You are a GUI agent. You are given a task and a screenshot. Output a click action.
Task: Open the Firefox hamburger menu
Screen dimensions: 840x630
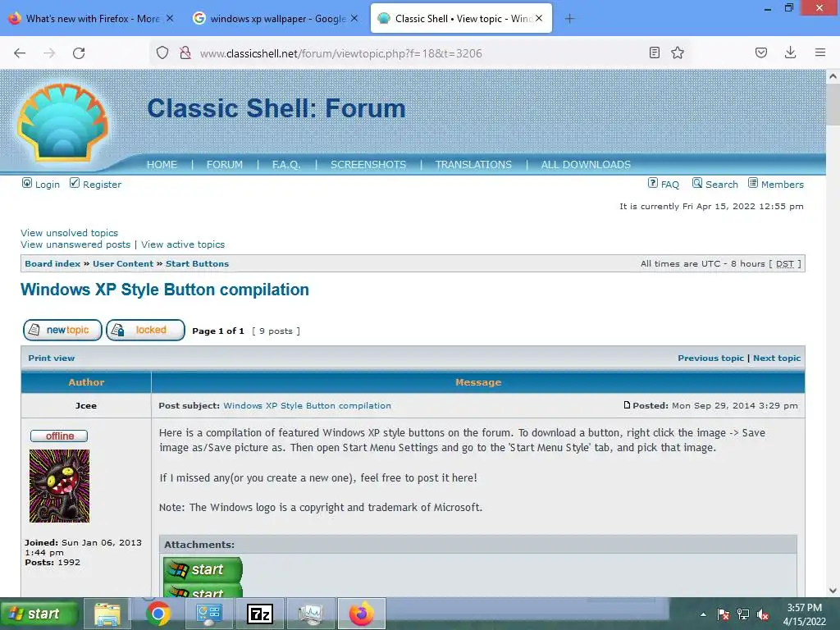tap(820, 52)
